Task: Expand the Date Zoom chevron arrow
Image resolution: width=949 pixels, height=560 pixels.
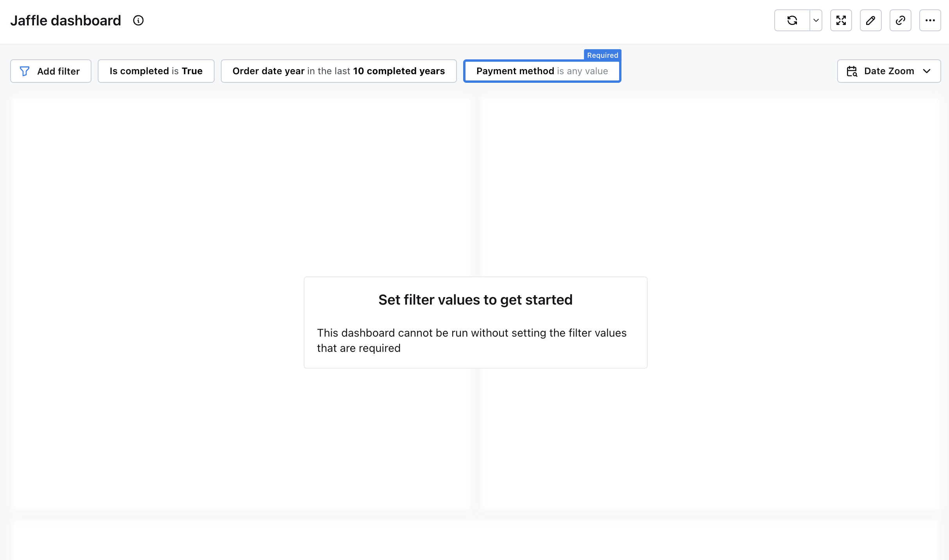Action: click(927, 71)
